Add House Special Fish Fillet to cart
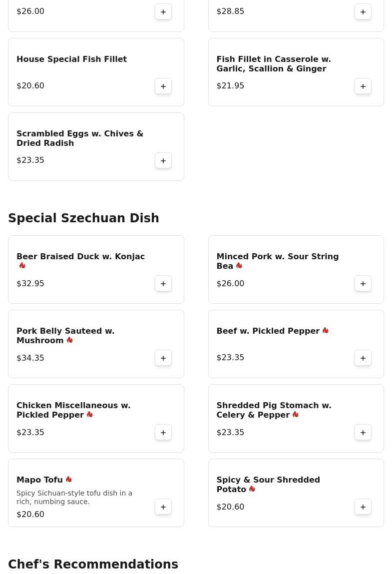This screenshot has height=574, width=392. (x=163, y=86)
